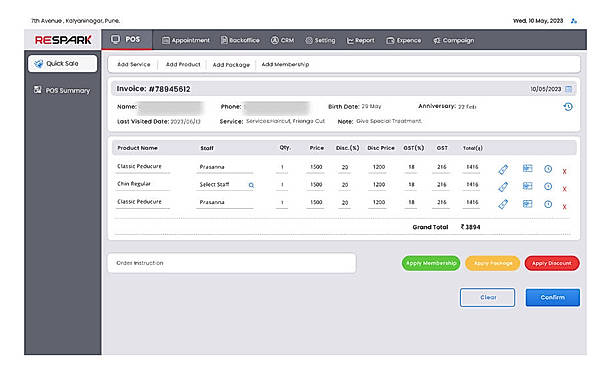The image size is (611, 368).
Task: Click the blurred customer Name field
Action: (171, 107)
